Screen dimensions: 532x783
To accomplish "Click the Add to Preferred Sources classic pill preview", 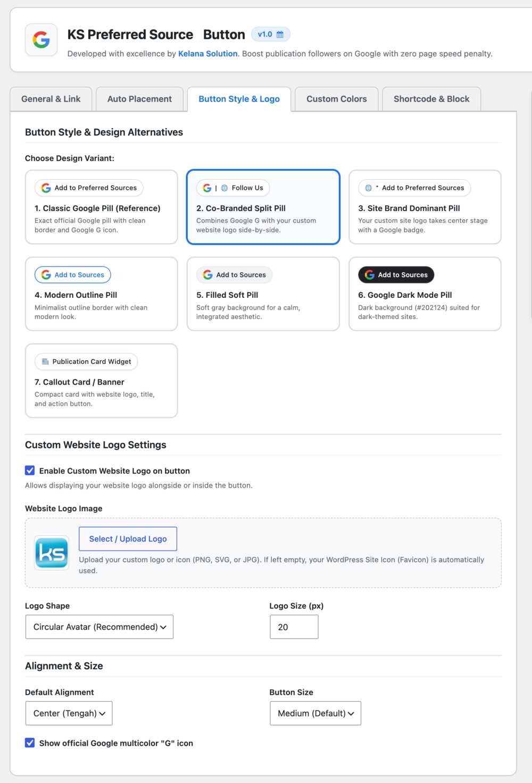I will [89, 188].
